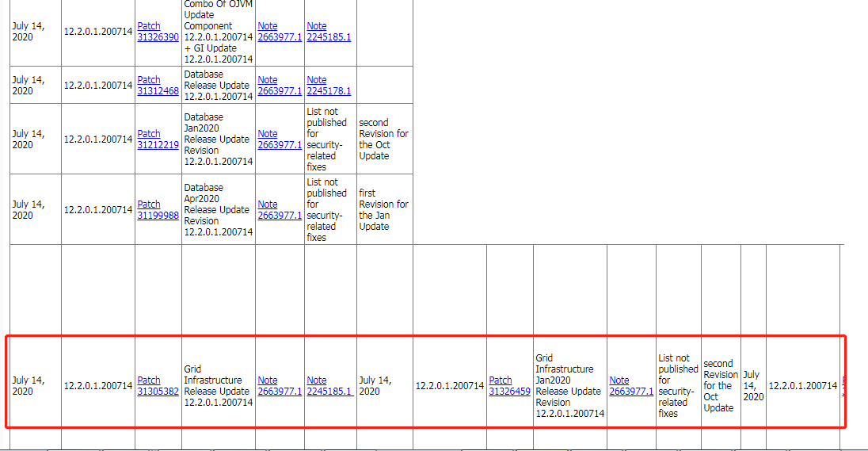Screen dimensions: 868x451
Task: Open Note 2663977.1 in Patch 31326390 row
Action: (280, 32)
